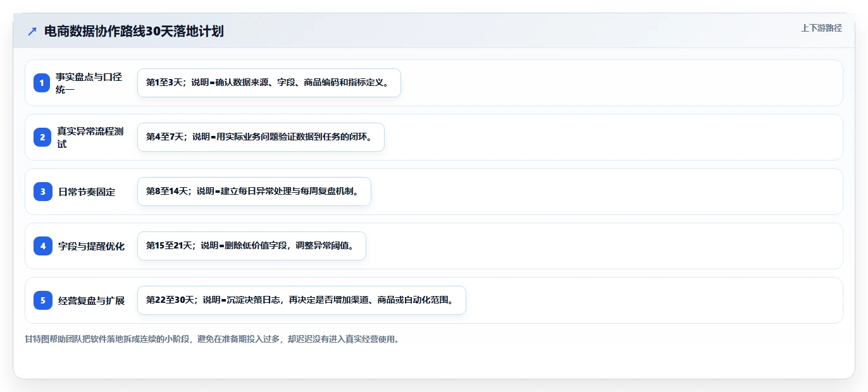Click the footer note starting with 甘特图帮助团队
This screenshot has width=868, height=392.
212,339
